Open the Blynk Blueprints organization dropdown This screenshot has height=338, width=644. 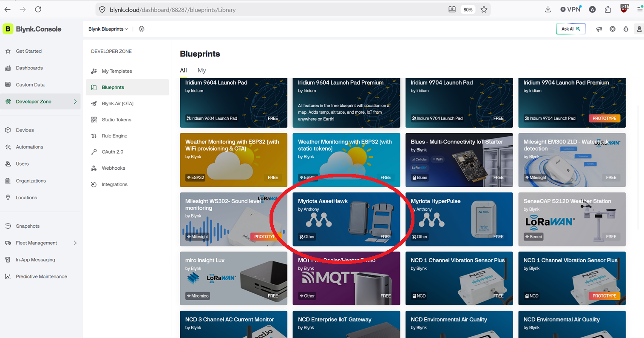point(108,29)
